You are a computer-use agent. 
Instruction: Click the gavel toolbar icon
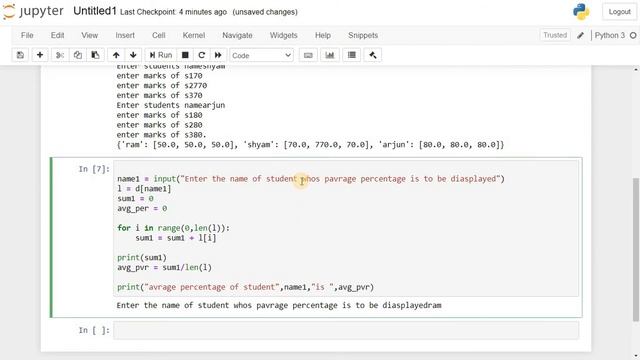click(373, 55)
